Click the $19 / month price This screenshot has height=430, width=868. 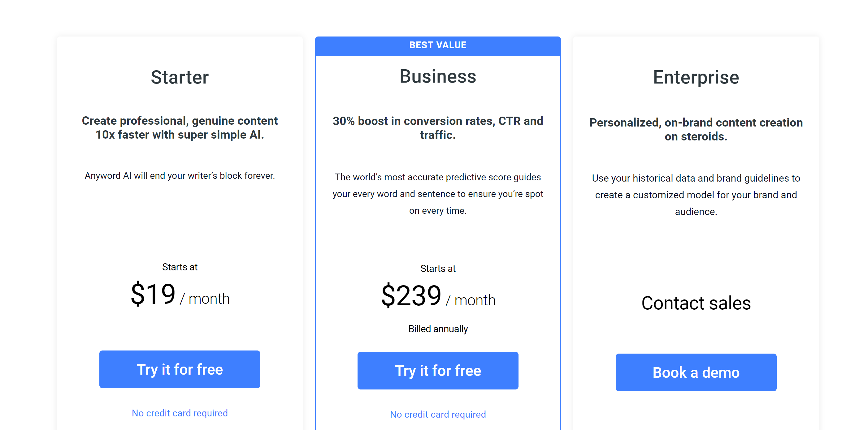[x=180, y=294]
